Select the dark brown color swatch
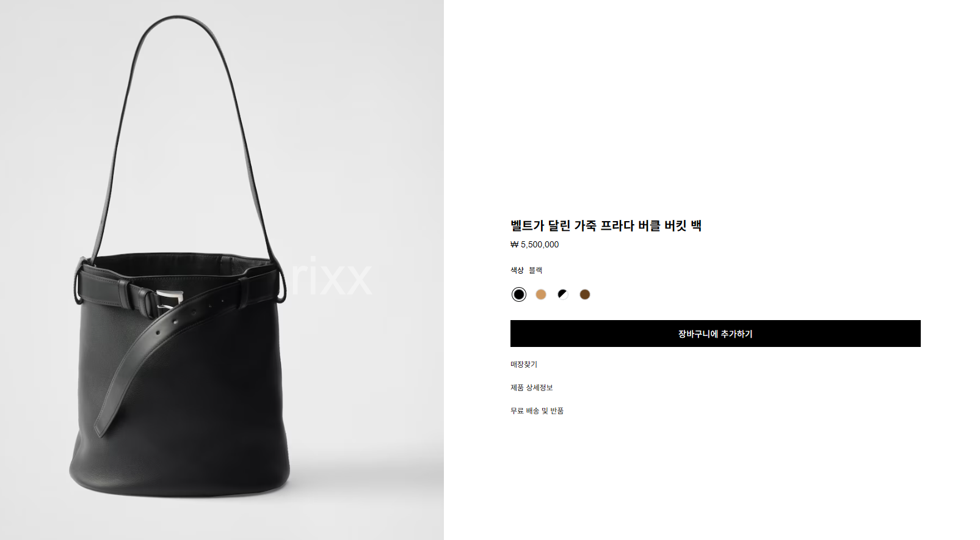980x540 pixels. 585,294
